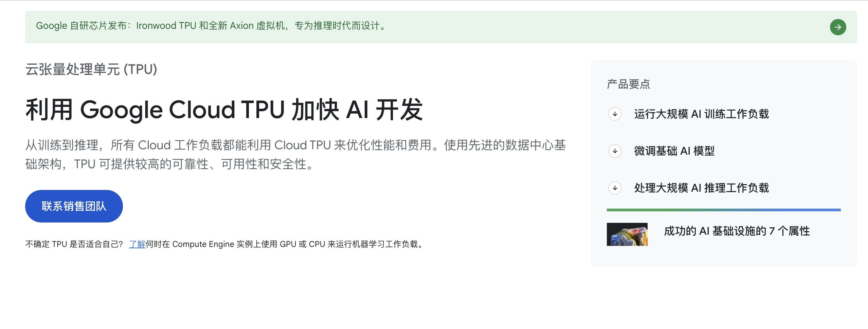The image size is (868, 329).
Task: Click down-arrow icon beside 微调基础 AI 模型
Action: coord(615,151)
